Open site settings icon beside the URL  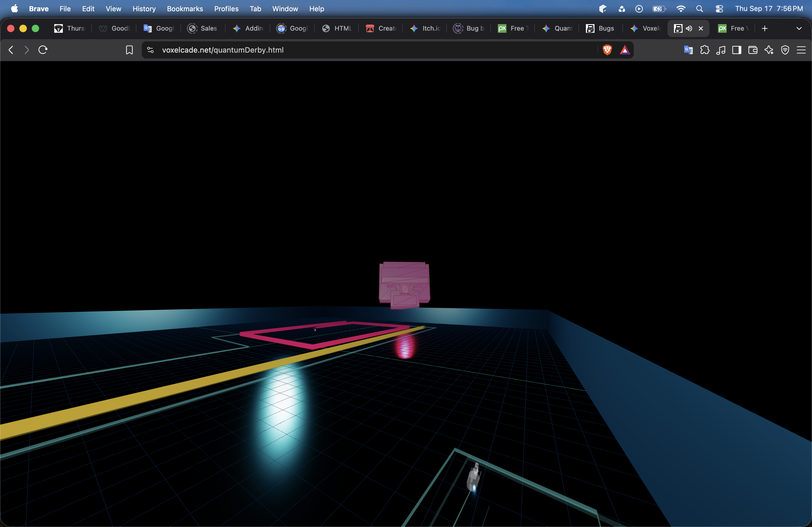point(150,50)
